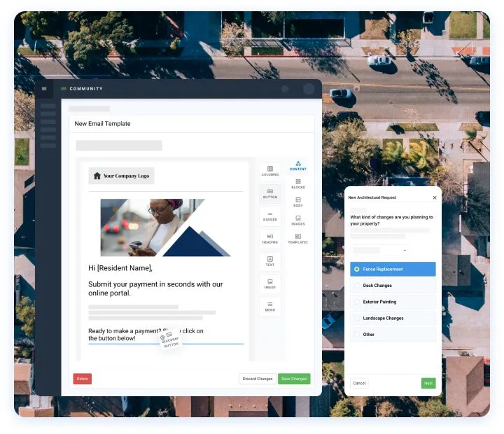Switch to the Templates tab
Screen dimensions: 504x434
point(298,239)
